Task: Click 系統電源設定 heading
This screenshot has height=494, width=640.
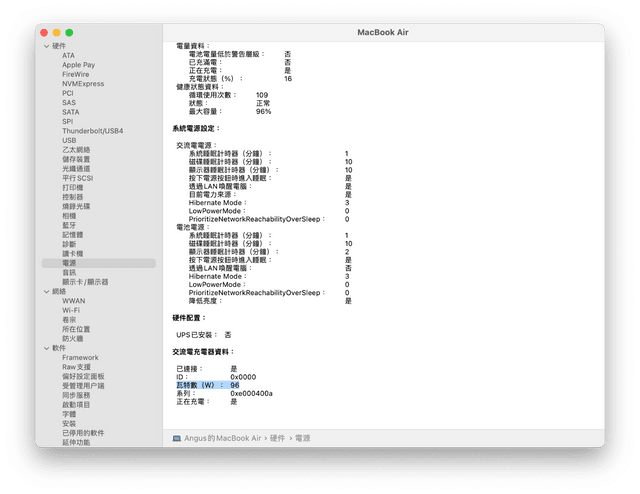Action: point(196,129)
